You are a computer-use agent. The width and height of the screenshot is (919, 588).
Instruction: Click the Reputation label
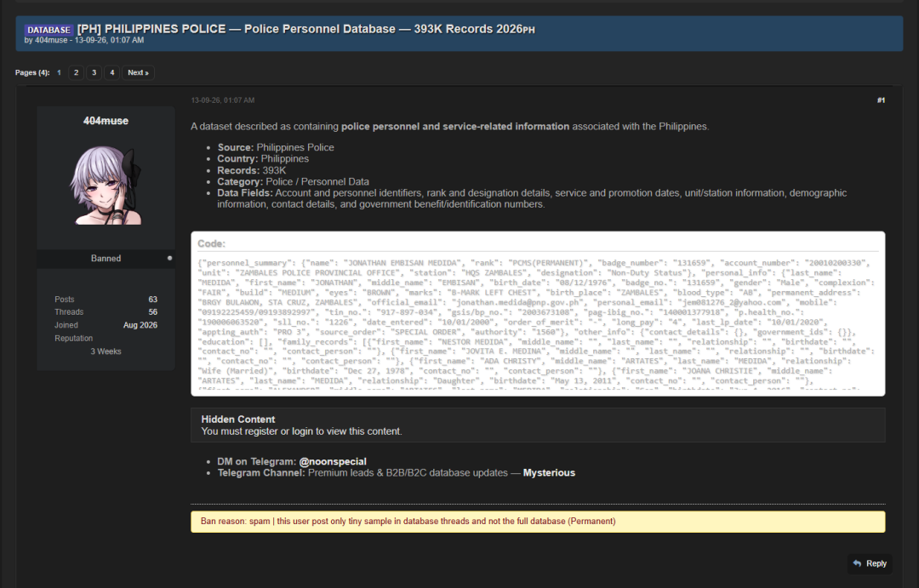coord(73,339)
